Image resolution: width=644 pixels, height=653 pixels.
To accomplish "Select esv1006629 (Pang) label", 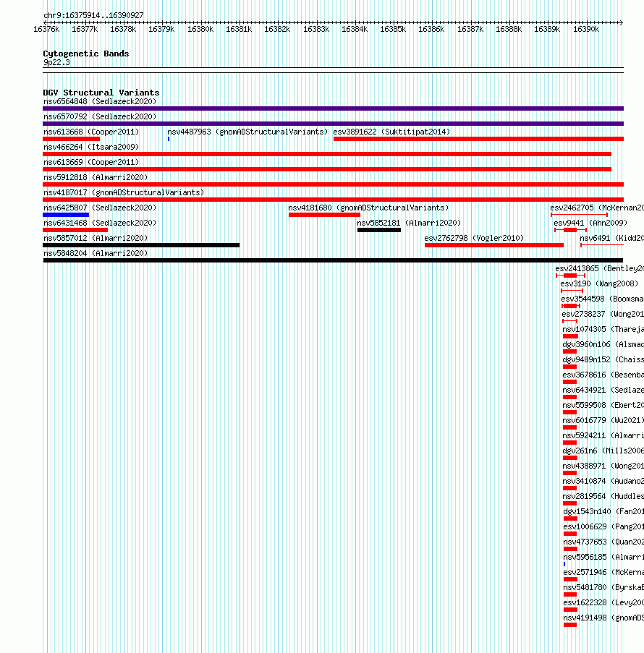I will pos(603,527).
